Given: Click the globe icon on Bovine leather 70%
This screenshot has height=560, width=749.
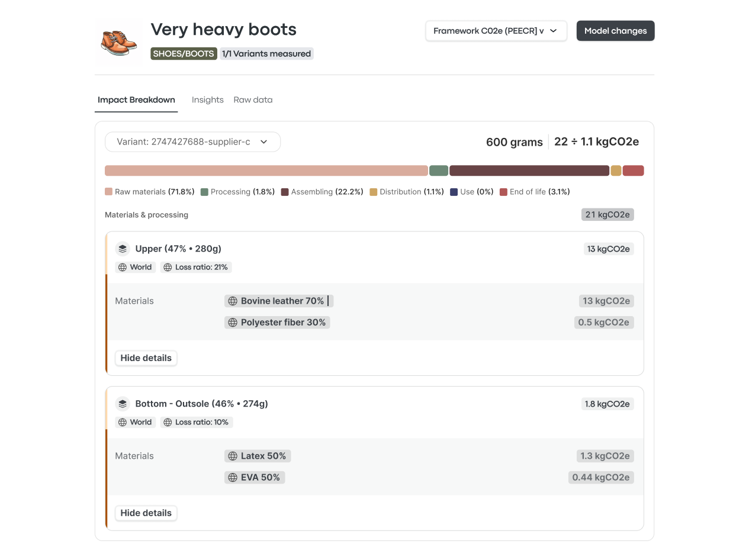Looking at the screenshot, I should tap(232, 301).
